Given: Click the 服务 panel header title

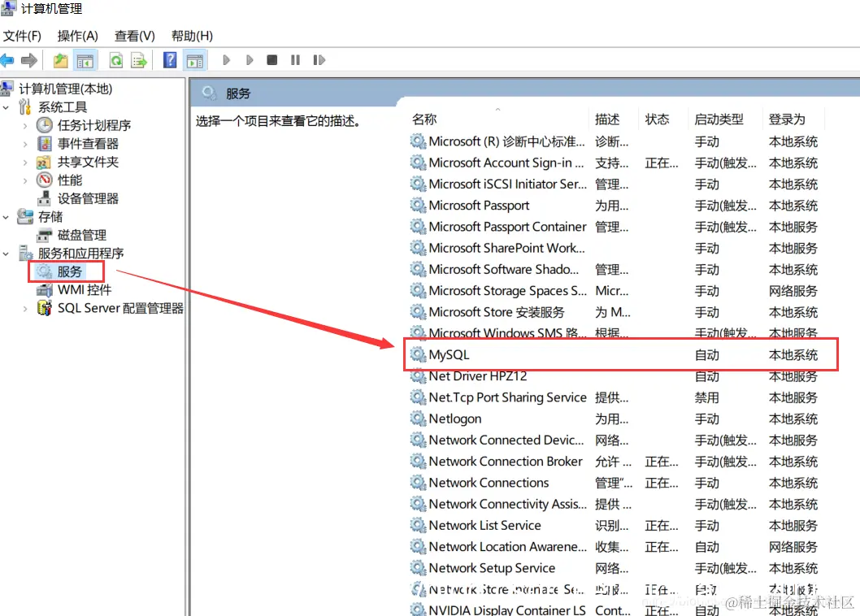Looking at the screenshot, I should [238, 93].
